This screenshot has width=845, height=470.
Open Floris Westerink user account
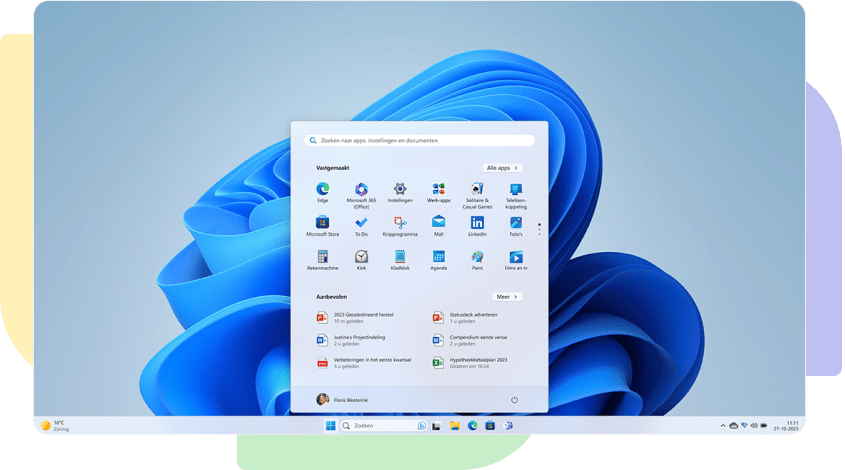pyautogui.click(x=342, y=399)
